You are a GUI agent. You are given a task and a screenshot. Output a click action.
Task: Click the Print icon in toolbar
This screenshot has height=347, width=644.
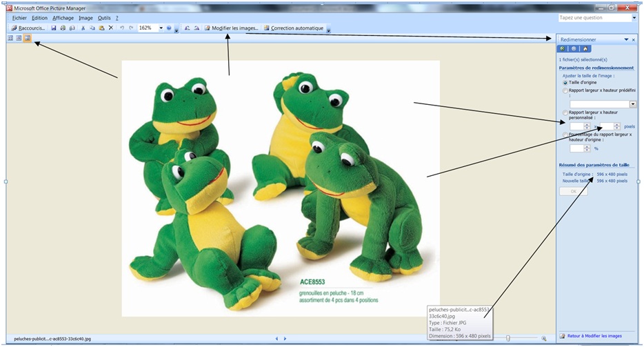(x=63, y=28)
